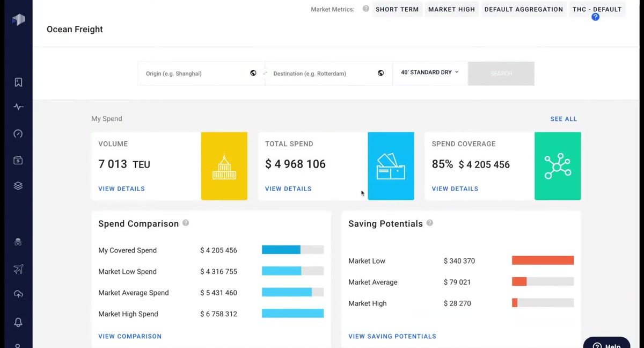Click the Xeneta logo in the sidebar
644x348 pixels.
[x=18, y=20]
